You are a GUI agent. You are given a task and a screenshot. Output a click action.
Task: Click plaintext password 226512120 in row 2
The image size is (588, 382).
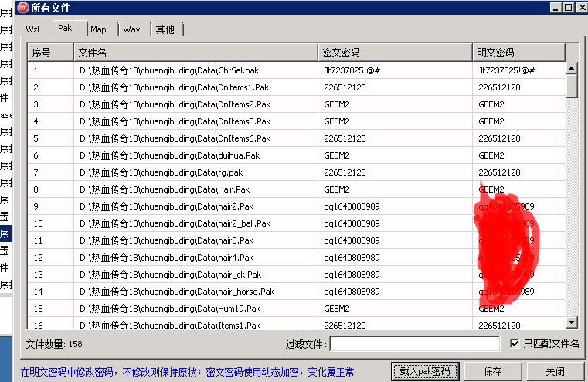click(x=499, y=87)
